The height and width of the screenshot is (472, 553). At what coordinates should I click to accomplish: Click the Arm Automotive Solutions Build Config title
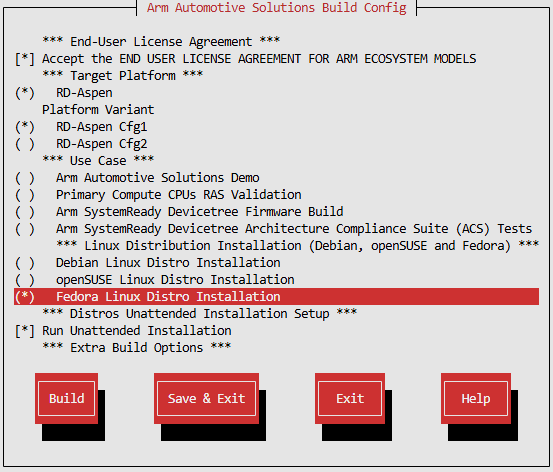276,7
